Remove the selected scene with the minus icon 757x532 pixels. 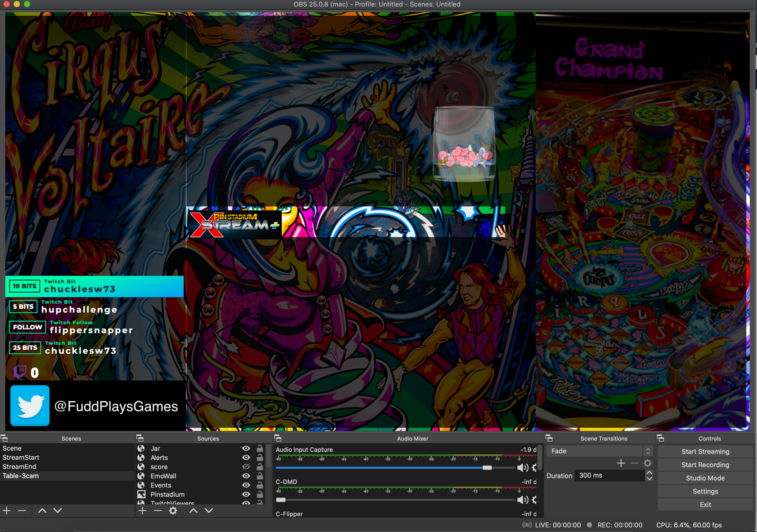[22, 511]
